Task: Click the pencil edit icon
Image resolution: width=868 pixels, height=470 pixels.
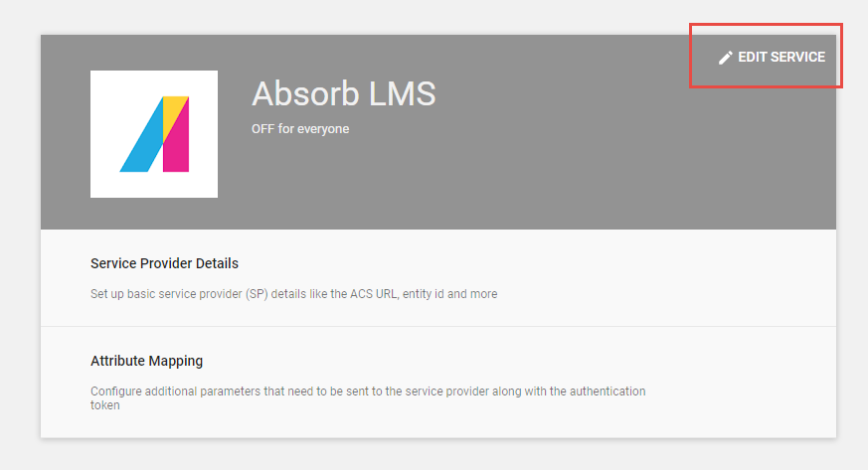Action: point(725,58)
